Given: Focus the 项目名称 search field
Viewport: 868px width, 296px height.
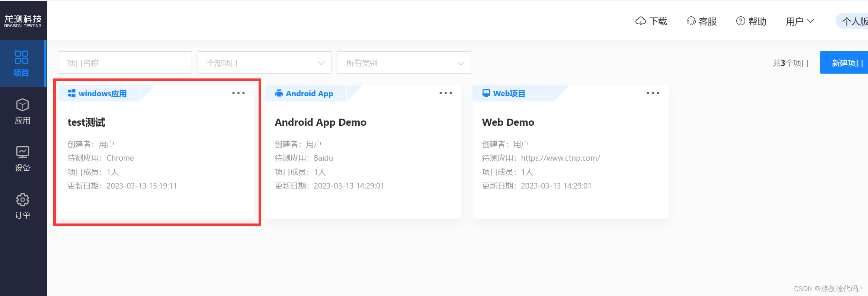Looking at the screenshot, I should click(125, 63).
